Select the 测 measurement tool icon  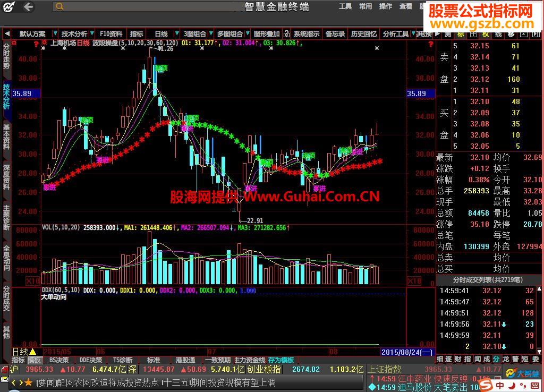[447, 33]
